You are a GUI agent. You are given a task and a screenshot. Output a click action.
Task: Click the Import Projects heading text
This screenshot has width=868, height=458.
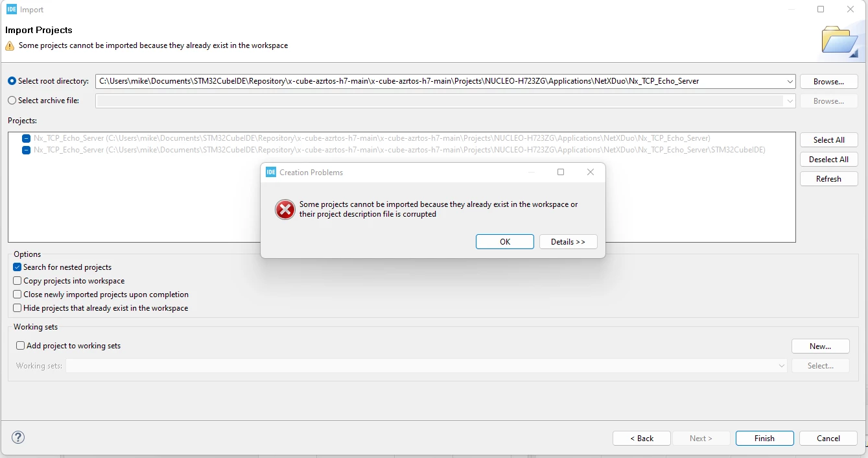(39, 30)
